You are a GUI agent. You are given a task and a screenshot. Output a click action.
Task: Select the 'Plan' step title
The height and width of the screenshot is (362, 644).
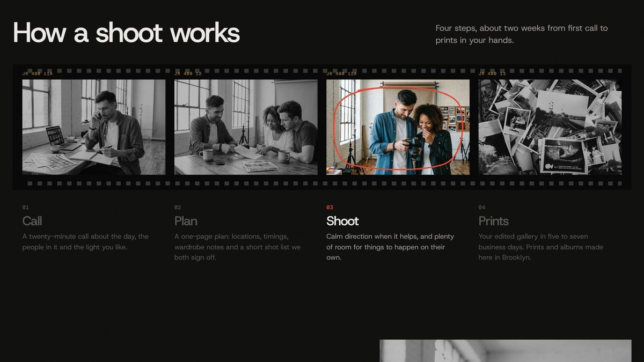coord(186,221)
